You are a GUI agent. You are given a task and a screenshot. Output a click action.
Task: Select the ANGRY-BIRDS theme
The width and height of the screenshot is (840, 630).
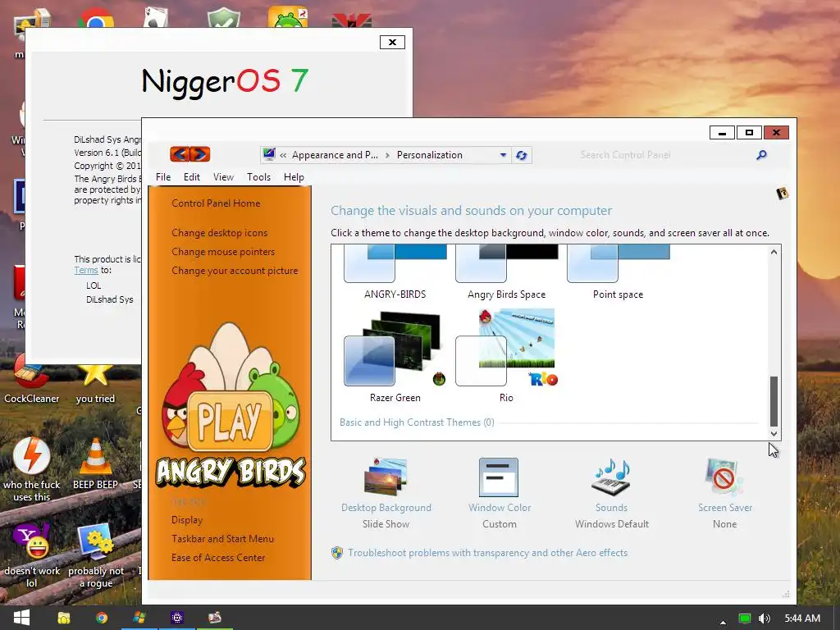click(395, 272)
